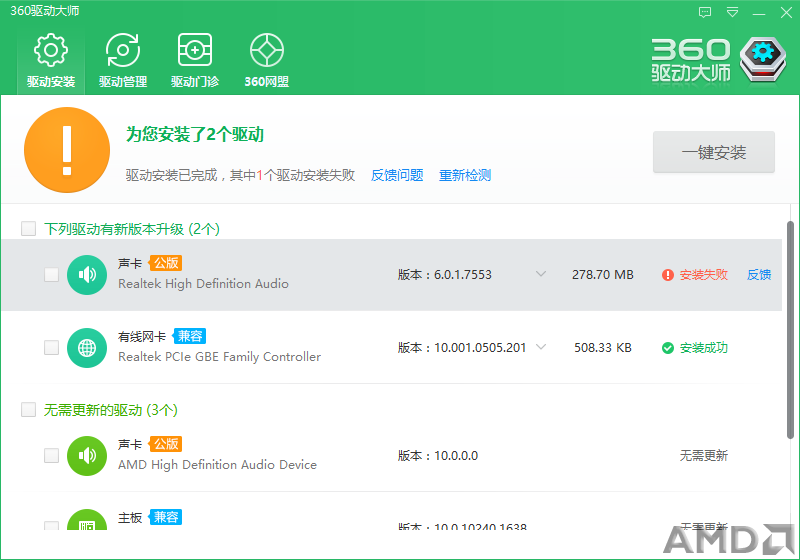Image resolution: width=800 pixels, height=560 pixels.
Task: Open the 反馈问题 link
Action: click(x=397, y=175)
